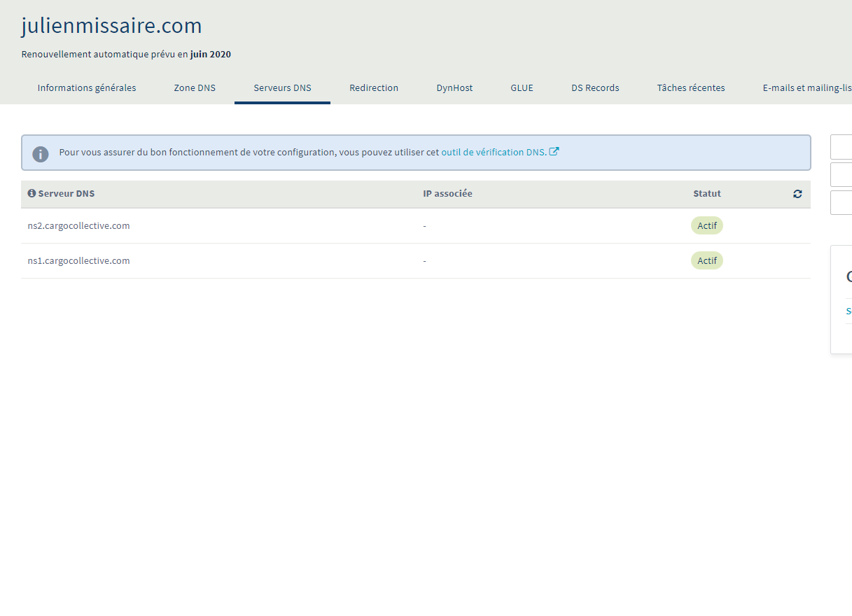This screenshot has width=852, height=616.
Task: Go to the Redirection tab
Action: click(374, 88)
